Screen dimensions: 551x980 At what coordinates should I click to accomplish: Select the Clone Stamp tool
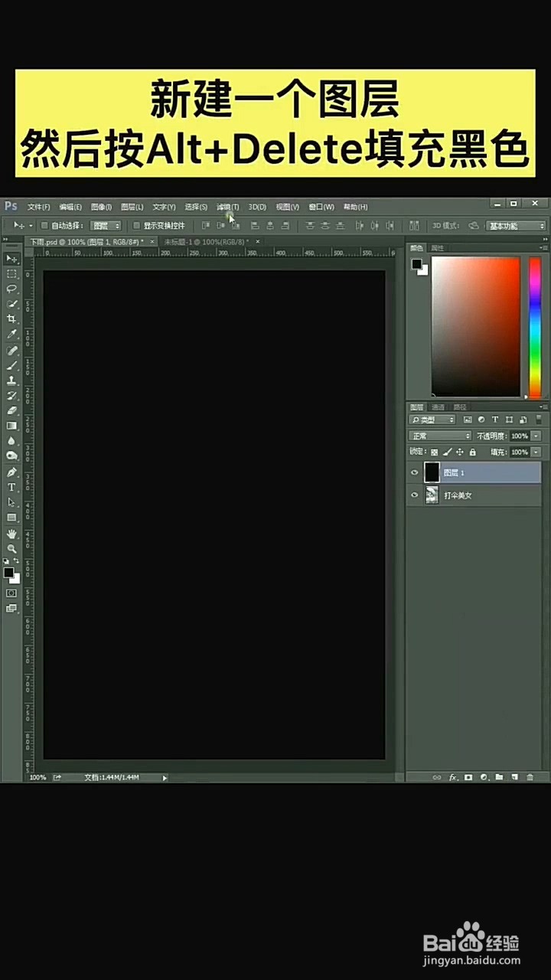click(x=11, y=381)
